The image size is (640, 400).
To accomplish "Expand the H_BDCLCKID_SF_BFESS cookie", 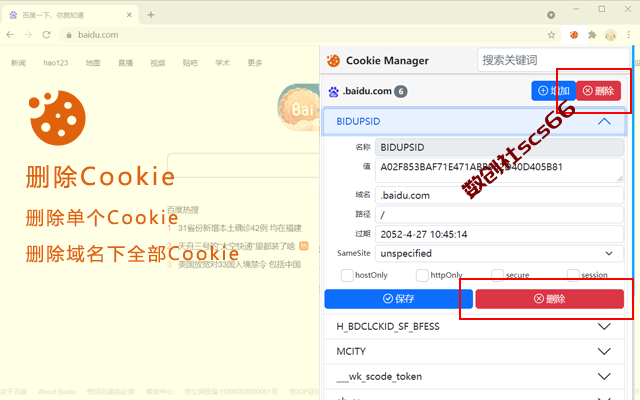I will pos(474,327).
